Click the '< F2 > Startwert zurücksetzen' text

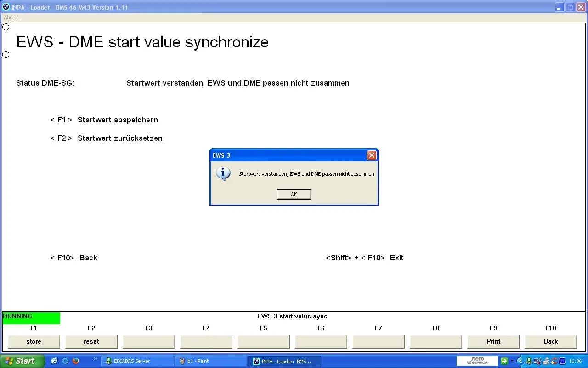[106, 138]
